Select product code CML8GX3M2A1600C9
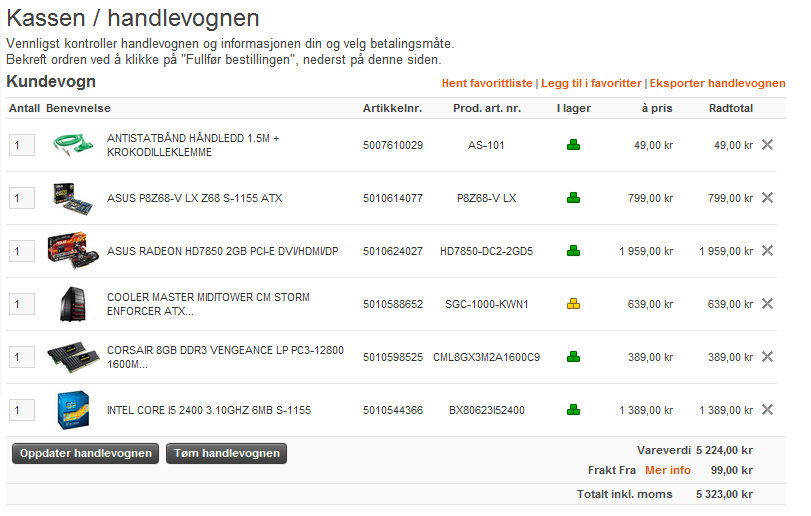Screen dimensions: 811x516 pos(486,357)
